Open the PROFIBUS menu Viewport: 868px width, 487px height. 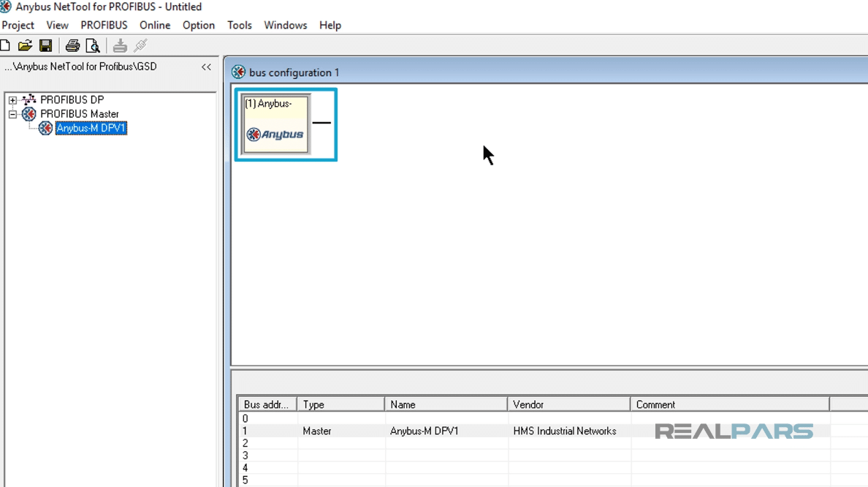[104, 26]
